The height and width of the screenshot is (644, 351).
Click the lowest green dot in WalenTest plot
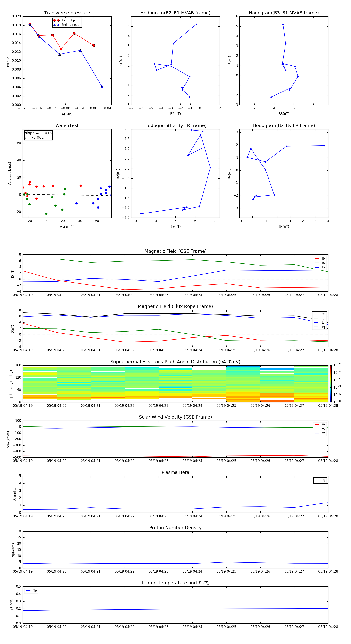point(46,214)
